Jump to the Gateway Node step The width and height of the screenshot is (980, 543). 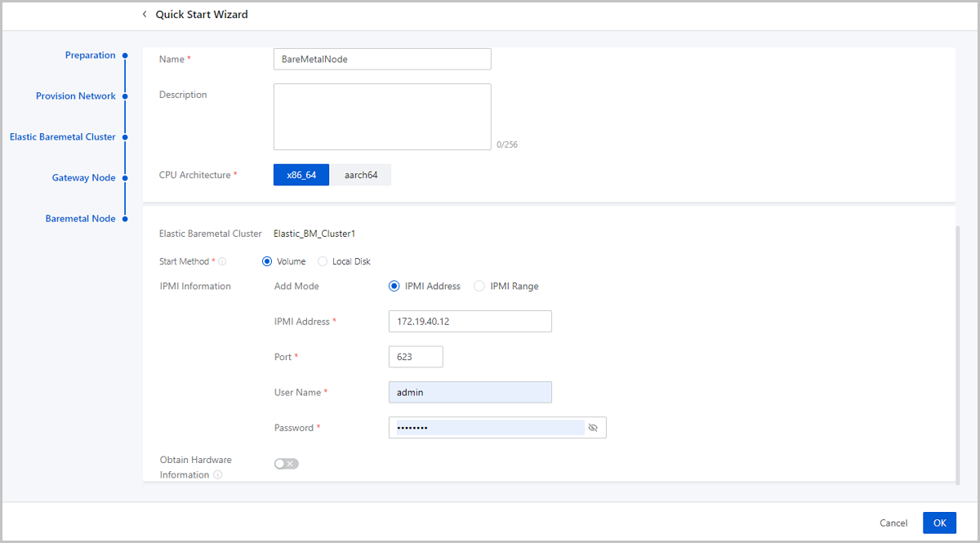83,178
